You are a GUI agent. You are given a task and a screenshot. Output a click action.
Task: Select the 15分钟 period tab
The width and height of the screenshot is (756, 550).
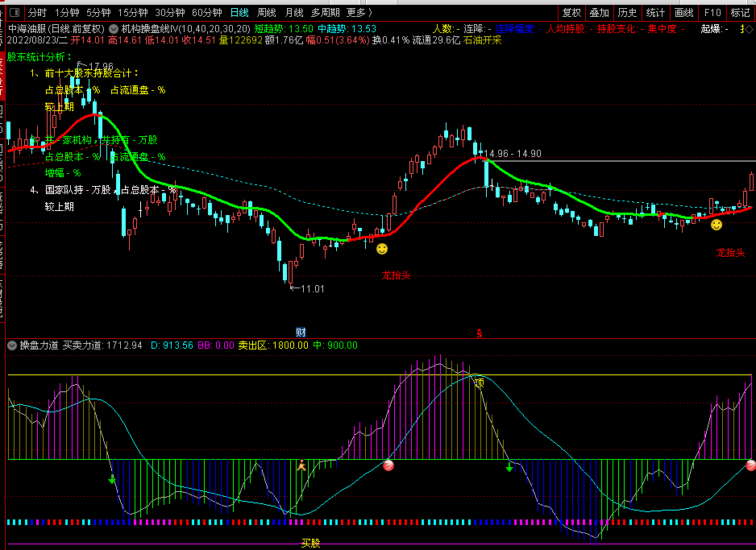pyautogui.click(x=133, y=13)
